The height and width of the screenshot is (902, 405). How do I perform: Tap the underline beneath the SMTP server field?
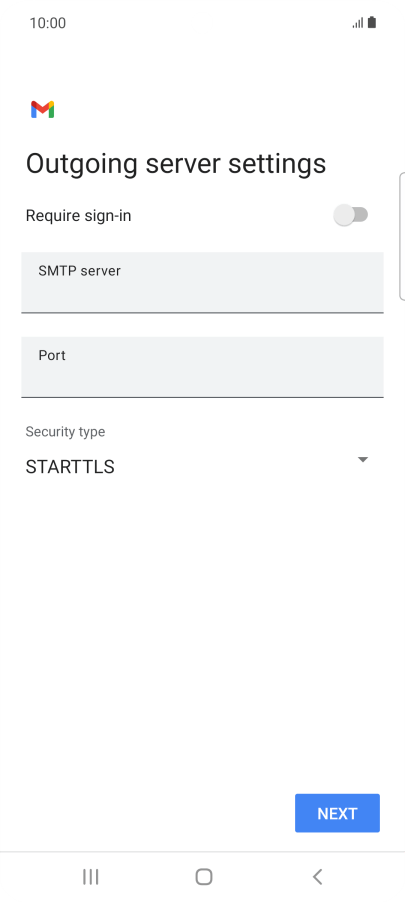202,312
